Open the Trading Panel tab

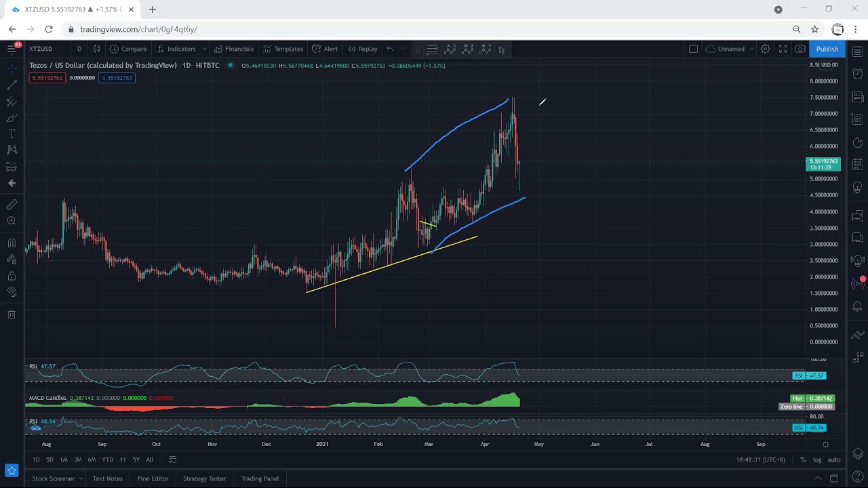[260, 479]
